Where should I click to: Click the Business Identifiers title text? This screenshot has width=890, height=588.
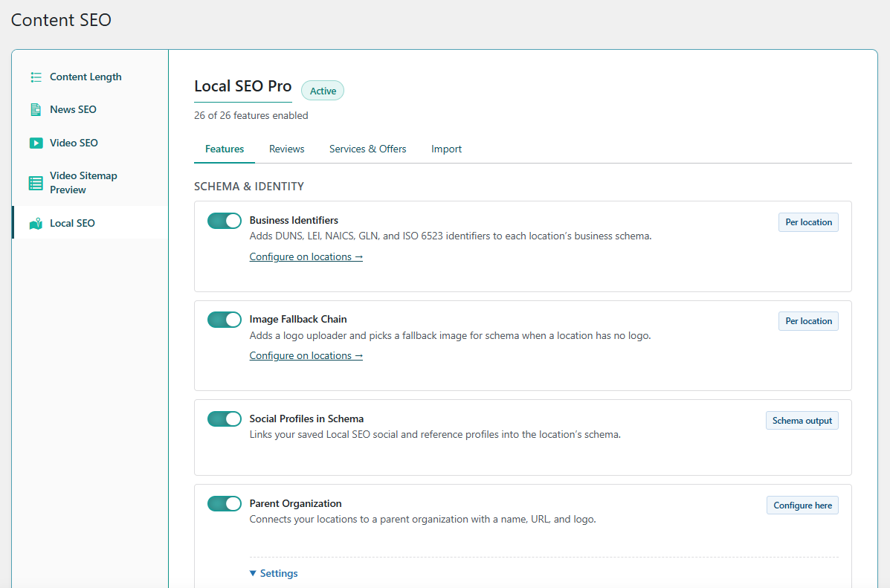coord(294,220)
